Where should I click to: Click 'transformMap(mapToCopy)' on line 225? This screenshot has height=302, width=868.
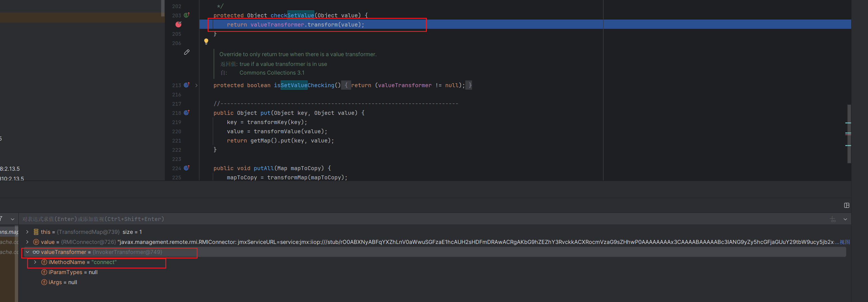point(306,178)
